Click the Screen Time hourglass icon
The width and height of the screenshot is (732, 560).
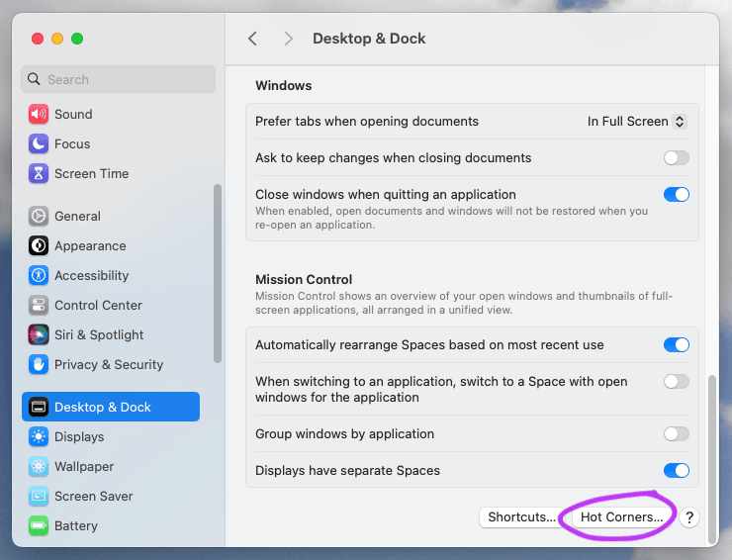pos(39,174)
